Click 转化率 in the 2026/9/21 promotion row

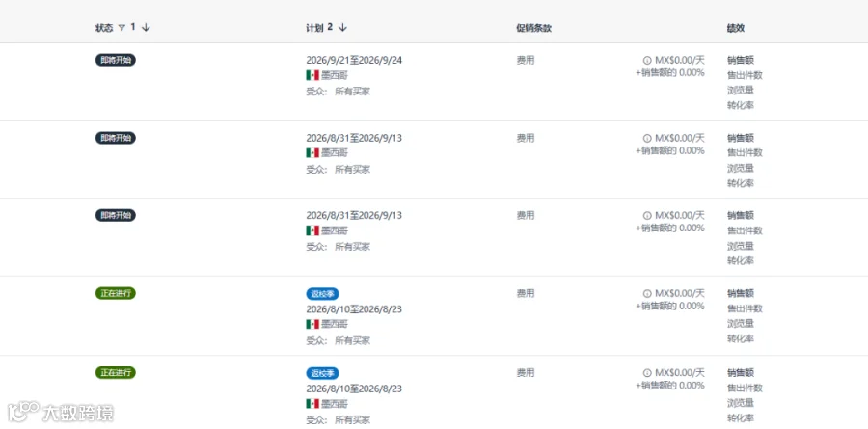pyautogui.click(x=741, y=105)
